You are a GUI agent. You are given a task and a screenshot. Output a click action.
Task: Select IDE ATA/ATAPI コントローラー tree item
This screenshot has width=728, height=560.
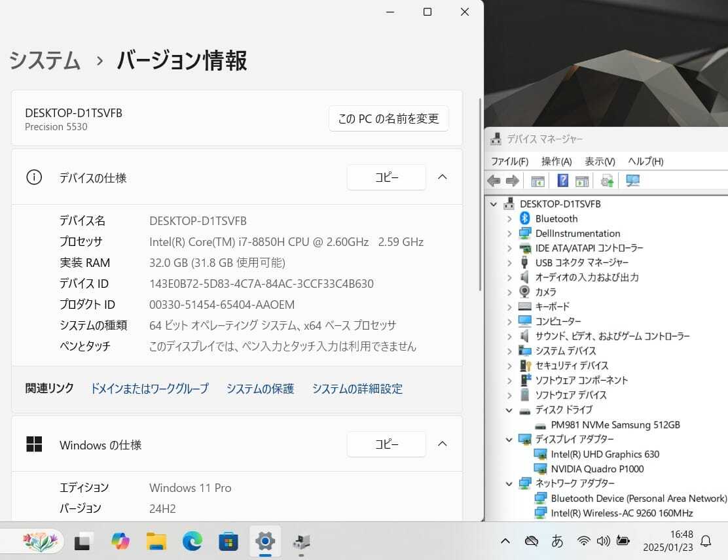[x=589, y=248]
